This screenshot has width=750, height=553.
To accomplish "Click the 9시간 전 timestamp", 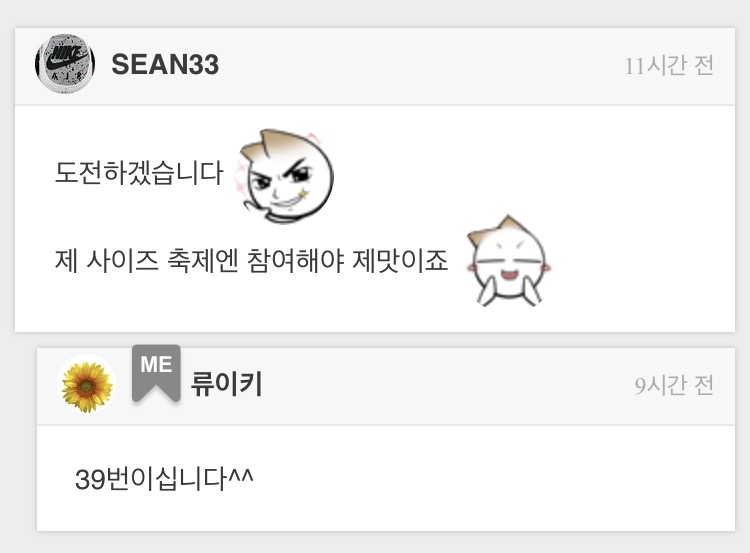I will pyautogui.click(x=674, y=386).
